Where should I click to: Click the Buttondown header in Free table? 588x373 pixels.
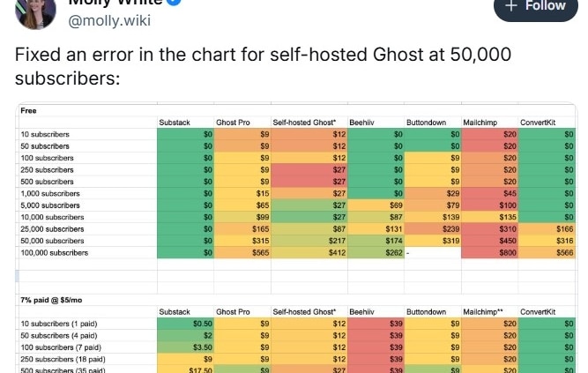(426, 123)
